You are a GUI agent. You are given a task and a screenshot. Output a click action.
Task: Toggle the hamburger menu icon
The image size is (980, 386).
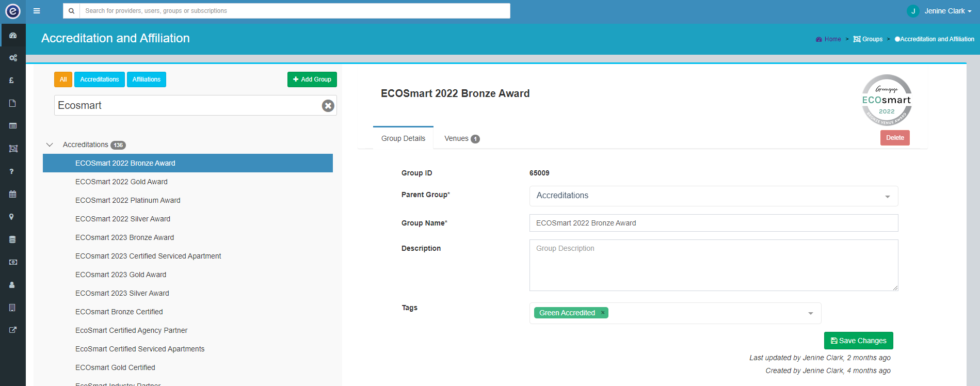(37, 11)
